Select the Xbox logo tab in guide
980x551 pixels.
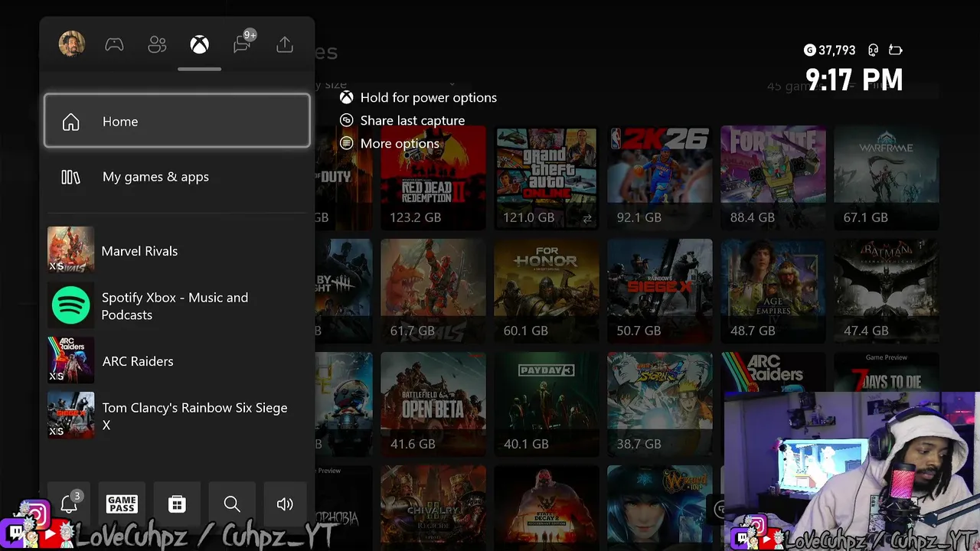click(x=199, y=44)
